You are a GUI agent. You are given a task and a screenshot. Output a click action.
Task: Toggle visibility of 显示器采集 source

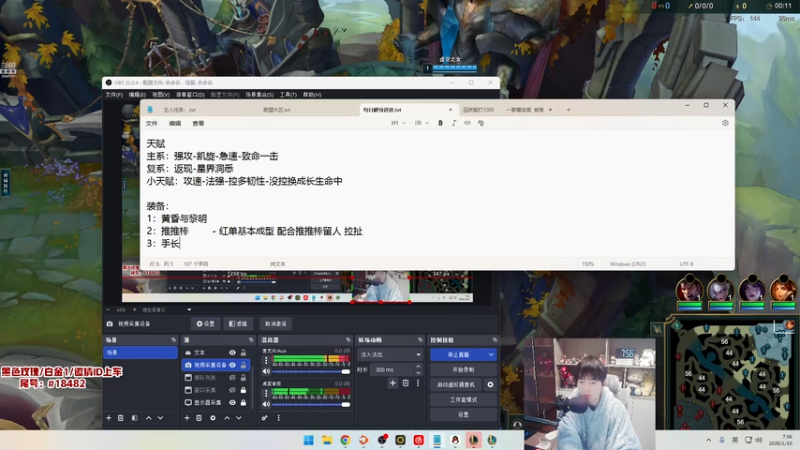point(232,403)
